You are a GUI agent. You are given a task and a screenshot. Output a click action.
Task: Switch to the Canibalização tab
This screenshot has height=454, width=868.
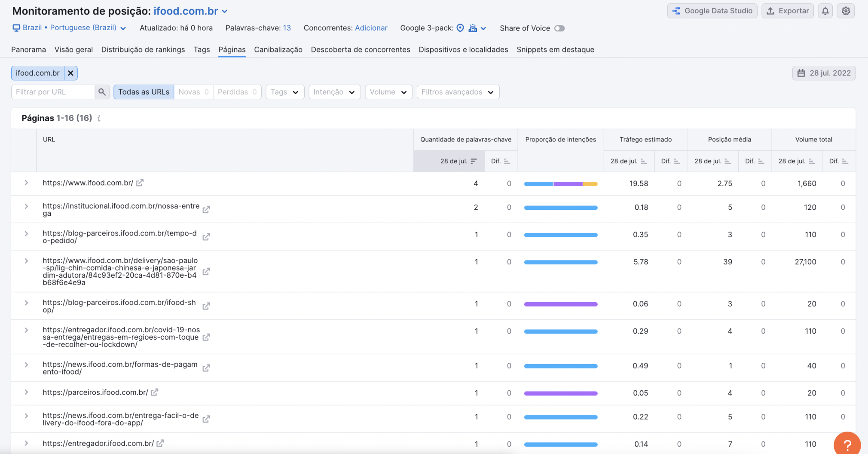(278, 49)
